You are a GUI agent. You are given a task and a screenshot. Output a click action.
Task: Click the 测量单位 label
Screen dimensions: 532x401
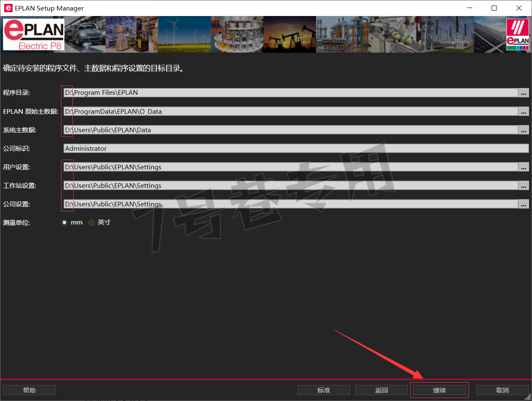[16, 222]
